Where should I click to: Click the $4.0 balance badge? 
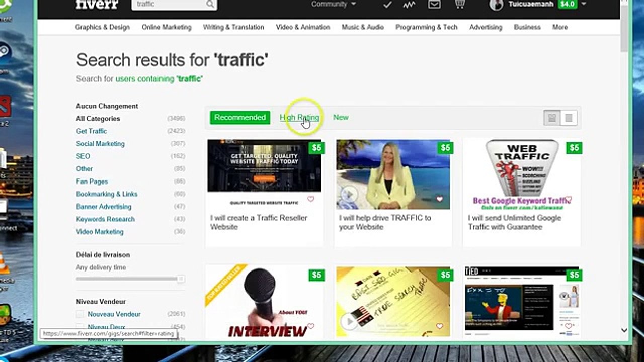(568, 4)
